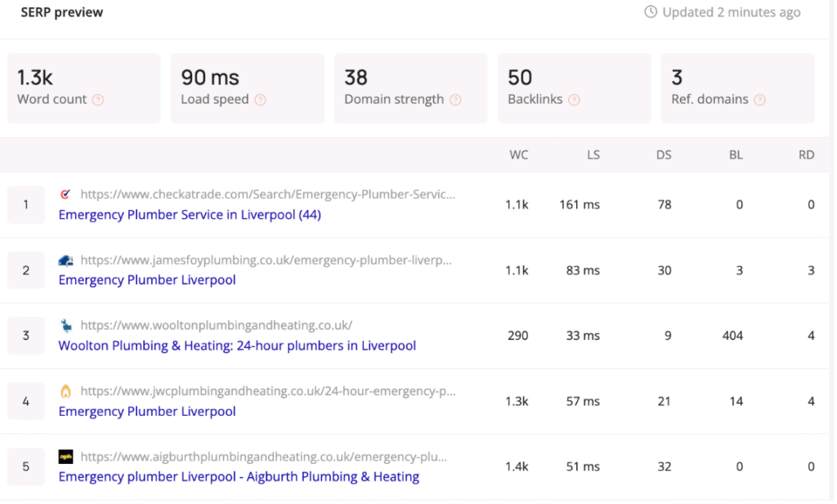Click the rank number 5 badge

click(25, 466)
